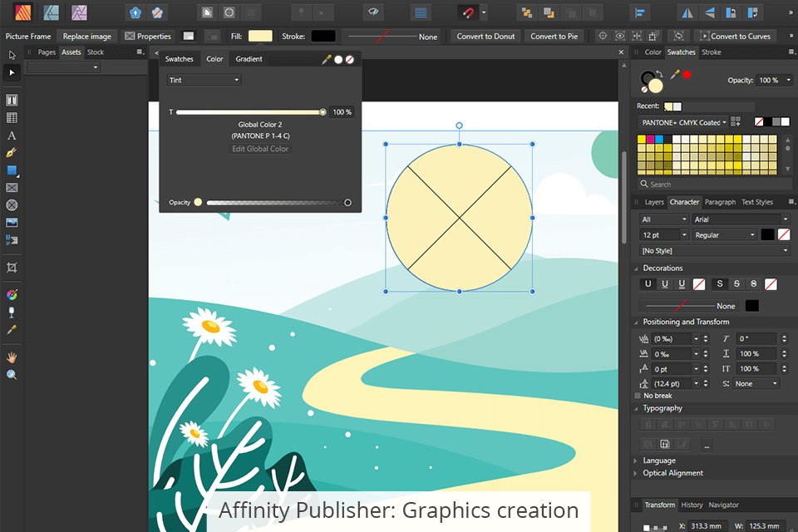This screenshot has height=532, width=798.
Task: Click the Properties button
Action: point(148,36)
